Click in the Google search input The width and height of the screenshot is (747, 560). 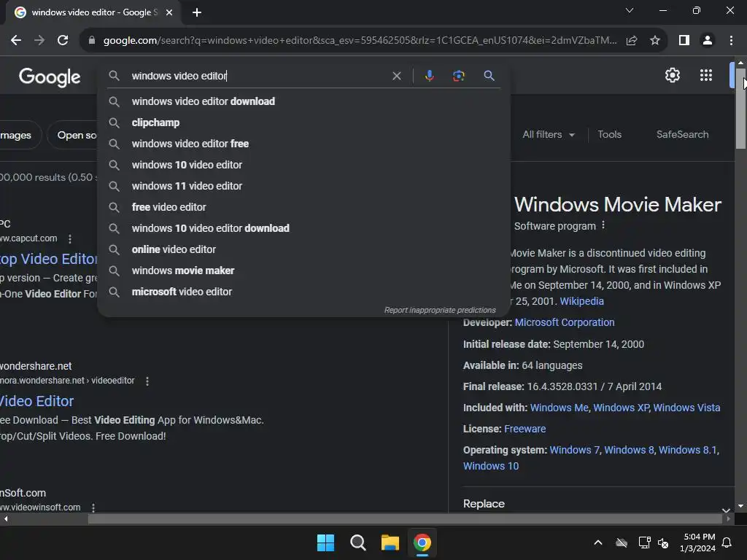click(258, 76)
